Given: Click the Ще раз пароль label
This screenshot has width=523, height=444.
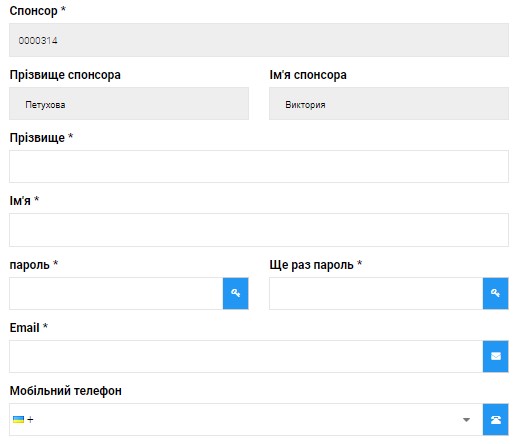Looking at the screenshot, I should click(x=312, y=265).
